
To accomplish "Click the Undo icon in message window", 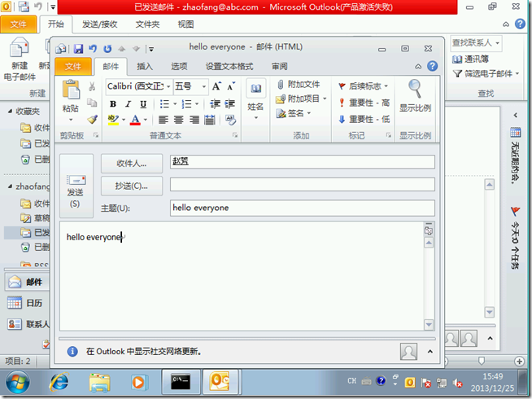I will click(x=93, y=49).
